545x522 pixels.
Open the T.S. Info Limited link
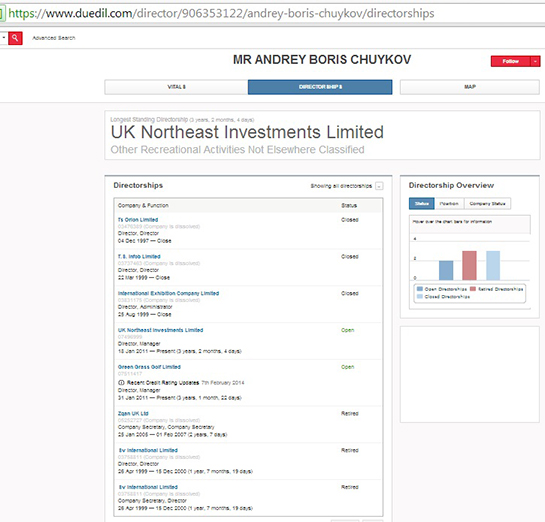pyautogui.click(x=139, y=256)
